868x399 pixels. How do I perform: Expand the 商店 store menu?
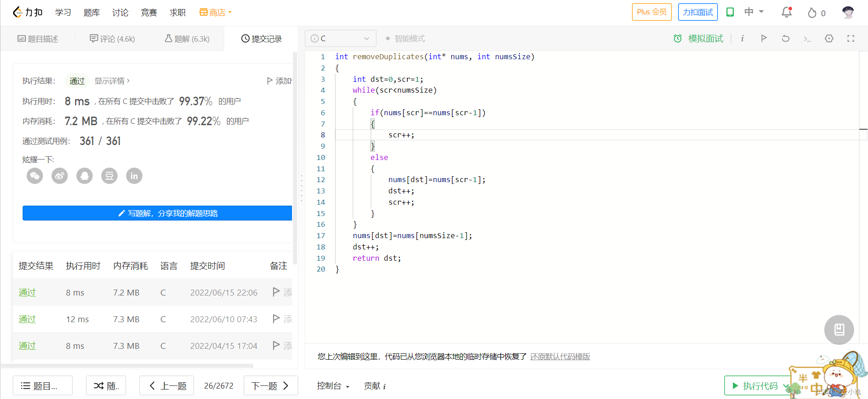tap(216, 12)
